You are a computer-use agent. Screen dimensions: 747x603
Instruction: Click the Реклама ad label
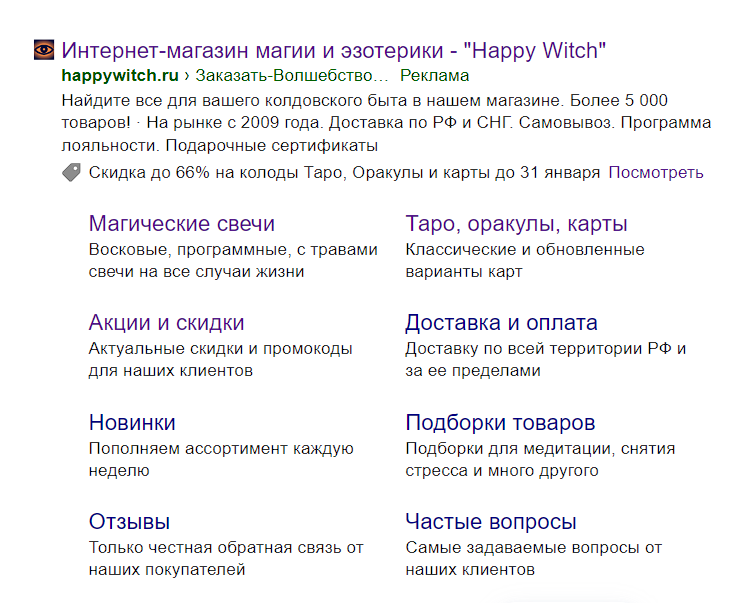(x=434, y=75)
